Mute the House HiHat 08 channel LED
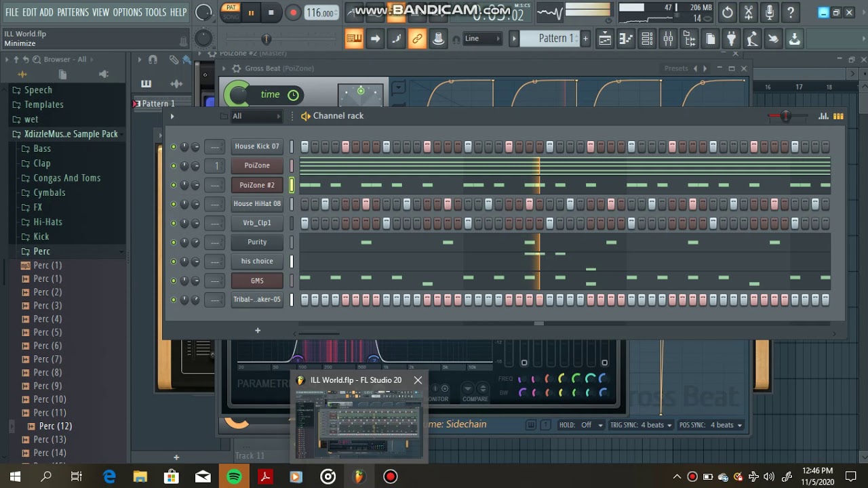This screenshot has height=488, width=868. click(x=174, y=204)
